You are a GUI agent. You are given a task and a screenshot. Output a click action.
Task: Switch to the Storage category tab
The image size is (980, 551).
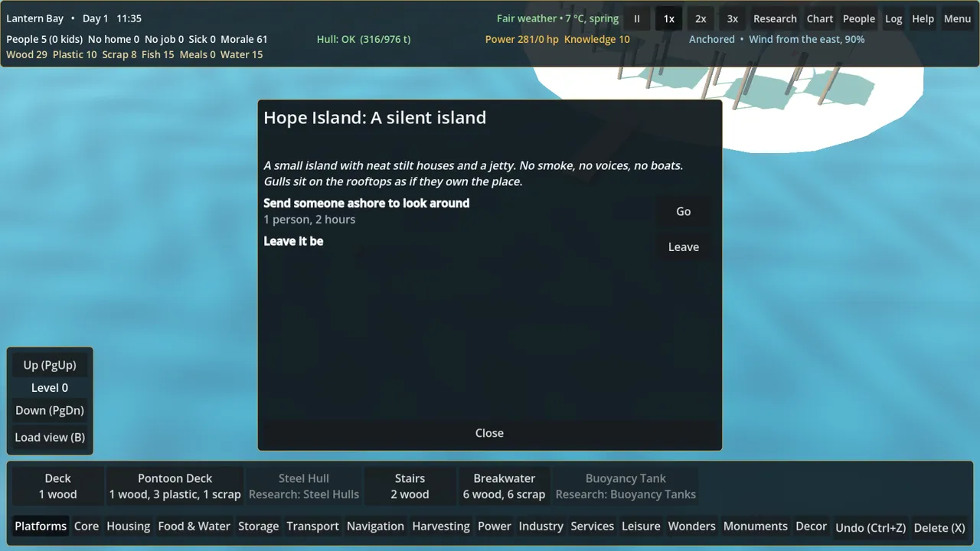click(258, 527)
